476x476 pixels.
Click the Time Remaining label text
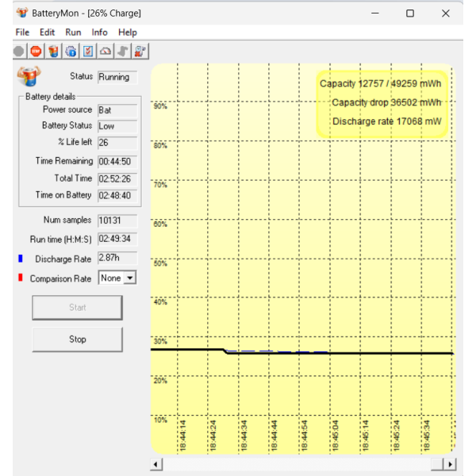(64, 161)
